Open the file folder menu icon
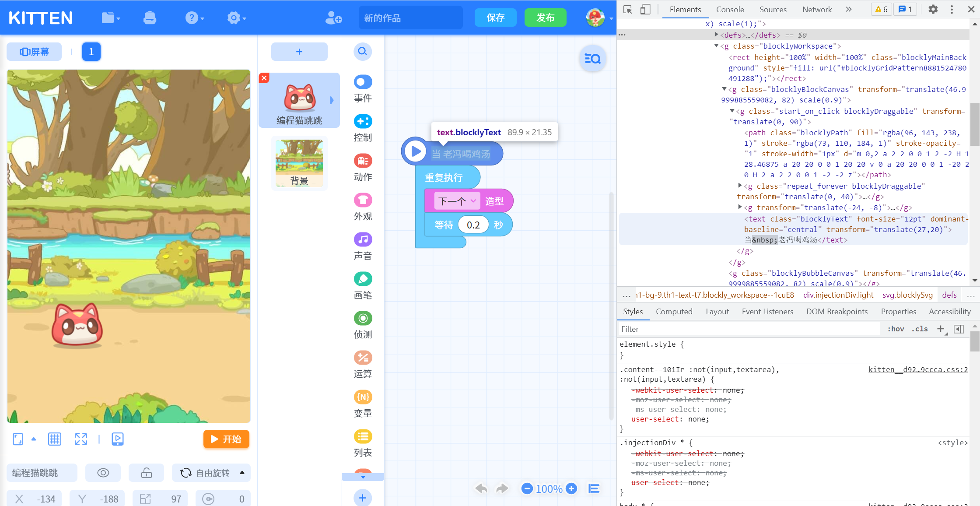The height and width of the screenshot is (506, 980). coord(110,18)
